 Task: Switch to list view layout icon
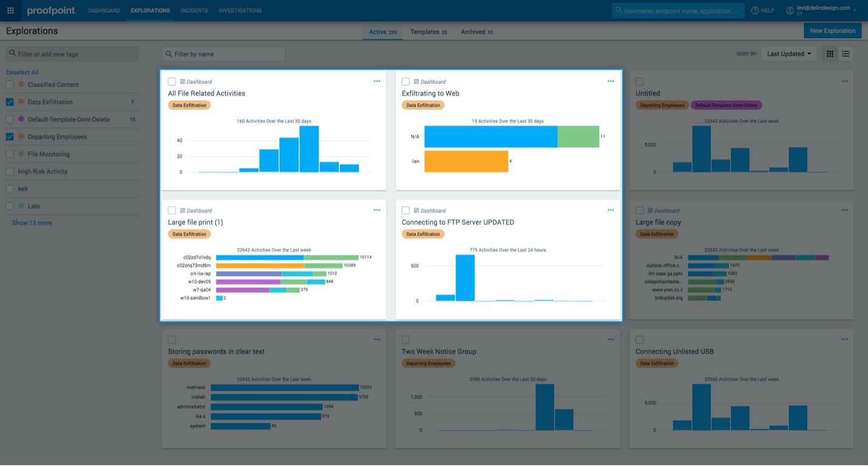coord(846,54)
